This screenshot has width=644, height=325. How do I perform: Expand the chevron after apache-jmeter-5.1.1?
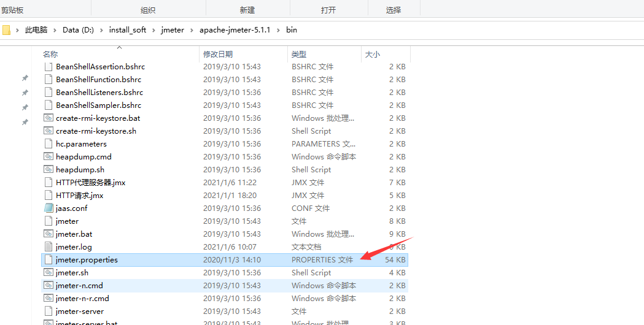click(x=279, y=30)
